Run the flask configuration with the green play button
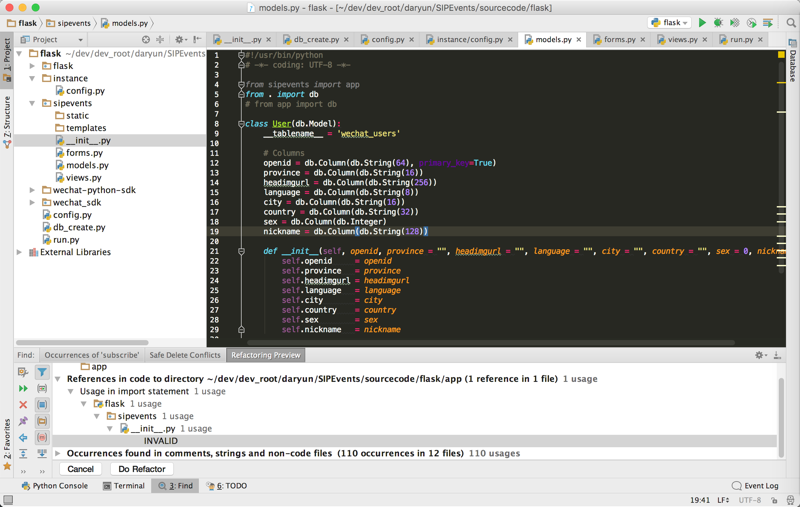 [x=702, y=22]
